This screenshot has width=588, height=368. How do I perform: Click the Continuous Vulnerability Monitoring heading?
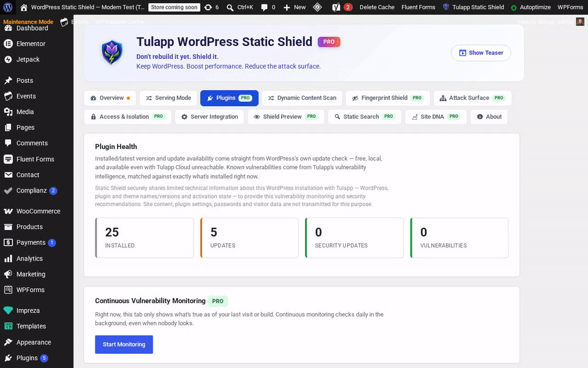point(150,301)
